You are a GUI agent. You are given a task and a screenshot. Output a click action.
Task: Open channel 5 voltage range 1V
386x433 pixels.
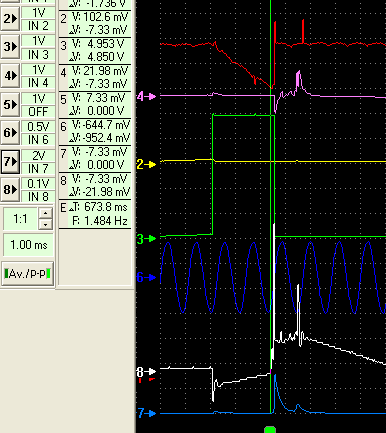38,98
